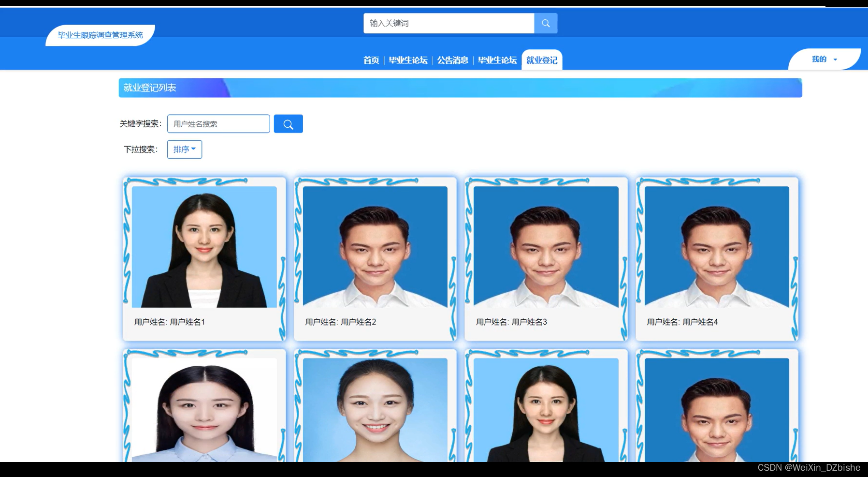
Task: Open second-row photo of man in white shirt
Action: (x=717, y=410)
